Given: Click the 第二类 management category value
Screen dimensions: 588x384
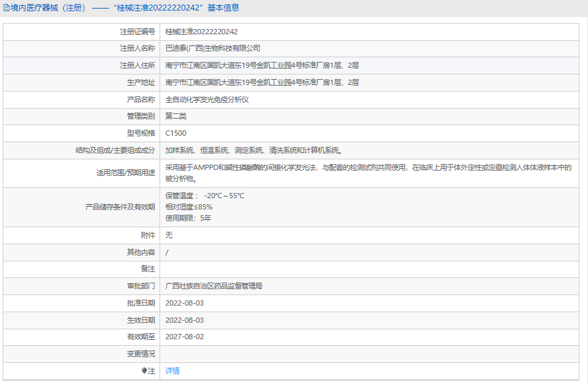Looking at the screenshot, I should 176,116.
